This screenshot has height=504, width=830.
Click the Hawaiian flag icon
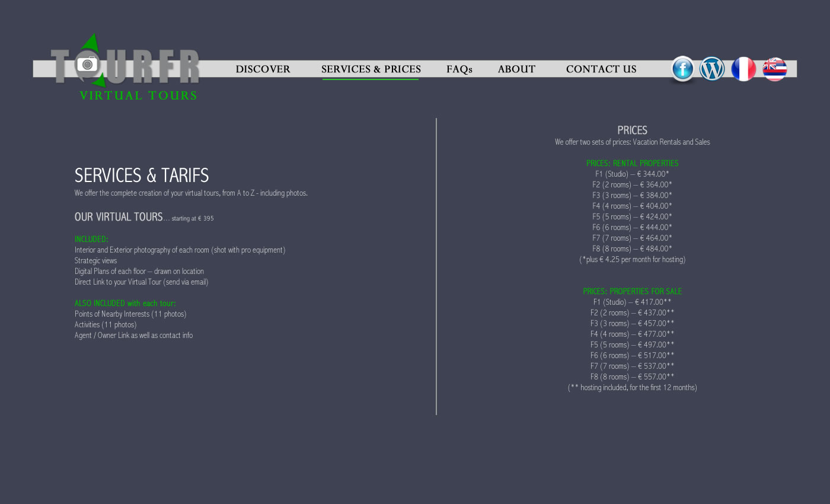pos(774,69)
